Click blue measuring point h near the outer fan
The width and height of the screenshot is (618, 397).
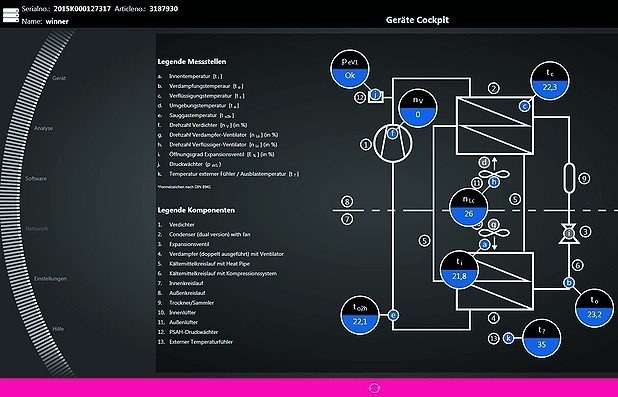(494, 182)
